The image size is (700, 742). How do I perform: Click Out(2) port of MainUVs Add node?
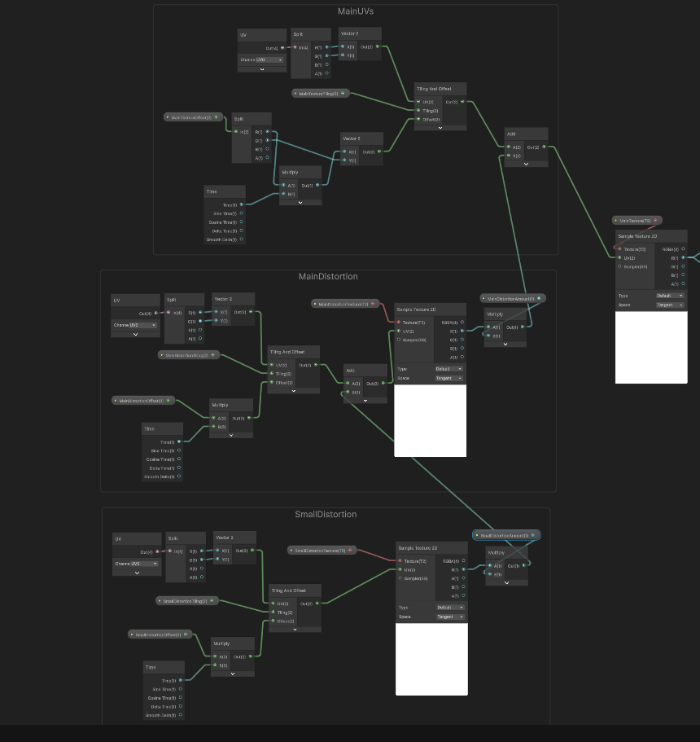[545, 147]
